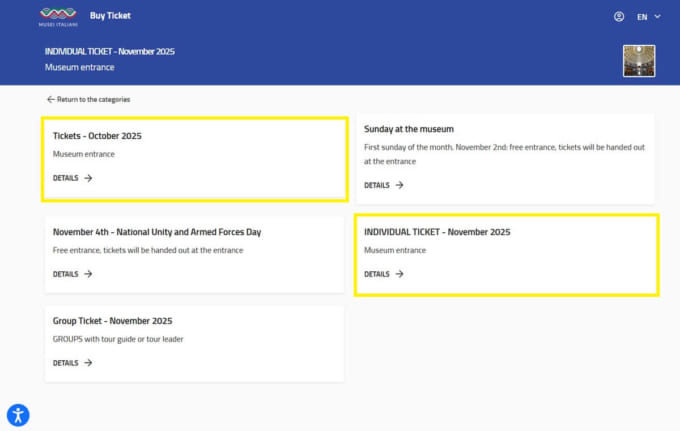
Task: Click the back arrow beside Return to the categories
Action: tap(50, 99)
